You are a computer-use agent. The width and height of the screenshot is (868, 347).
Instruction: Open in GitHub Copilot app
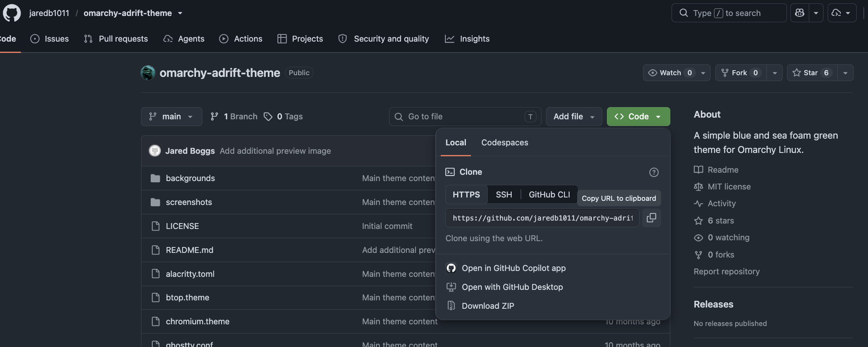(x=513, y=268)
